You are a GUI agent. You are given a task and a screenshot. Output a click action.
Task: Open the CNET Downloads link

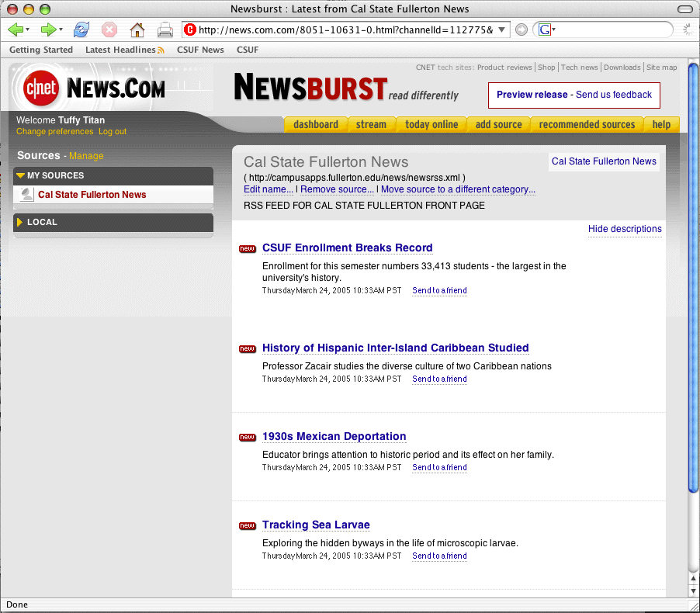(622, 68)
